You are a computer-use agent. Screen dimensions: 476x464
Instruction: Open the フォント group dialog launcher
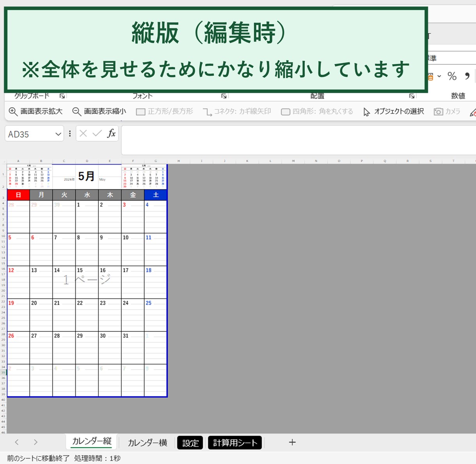click(x=224, y=96)
